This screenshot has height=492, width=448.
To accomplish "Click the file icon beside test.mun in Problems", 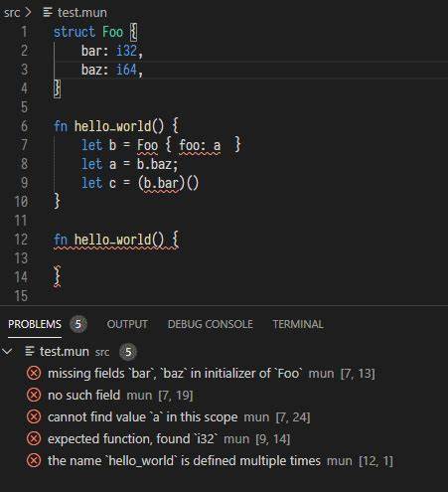I will pos(30,351).
